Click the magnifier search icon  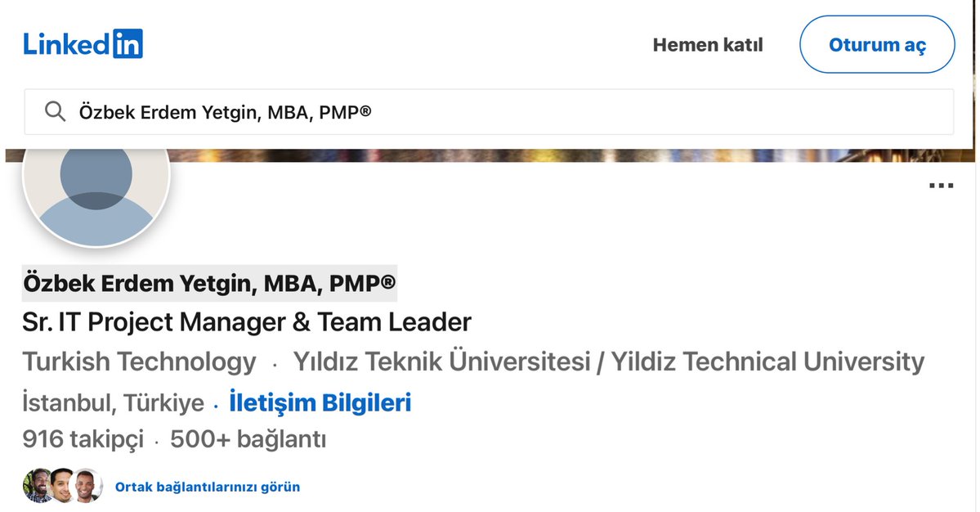55,111
